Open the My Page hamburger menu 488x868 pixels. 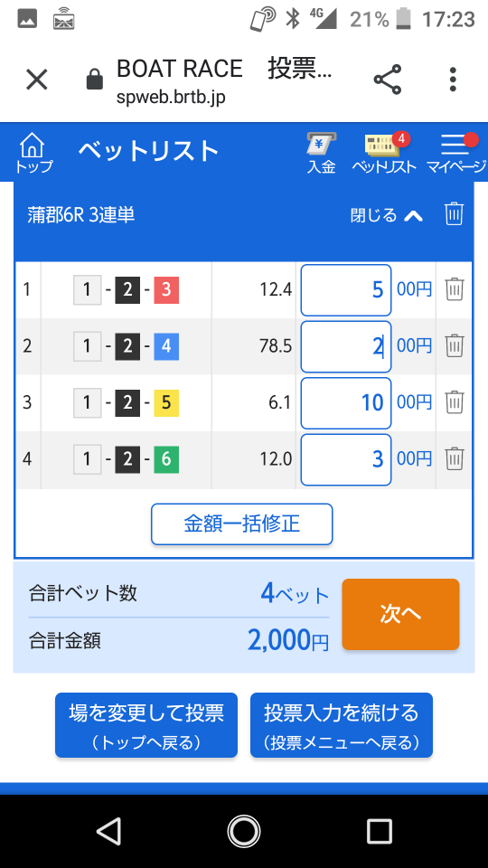[455, 154]
